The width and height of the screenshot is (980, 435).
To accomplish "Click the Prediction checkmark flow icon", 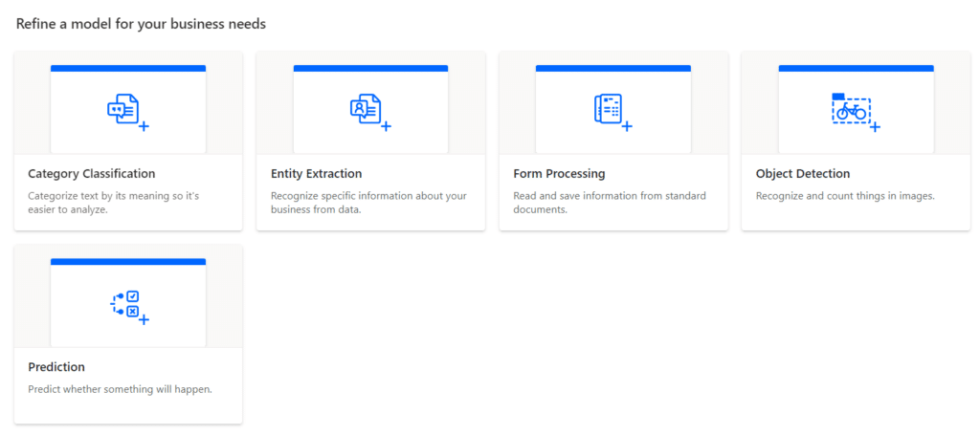I will pyautogui.click(x=129, y=307).
